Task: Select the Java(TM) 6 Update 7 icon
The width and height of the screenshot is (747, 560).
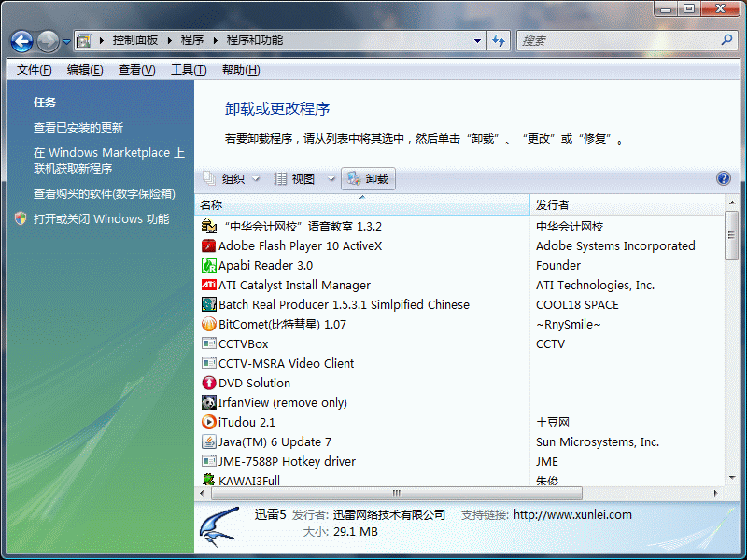Action: [x=208, y=441]
